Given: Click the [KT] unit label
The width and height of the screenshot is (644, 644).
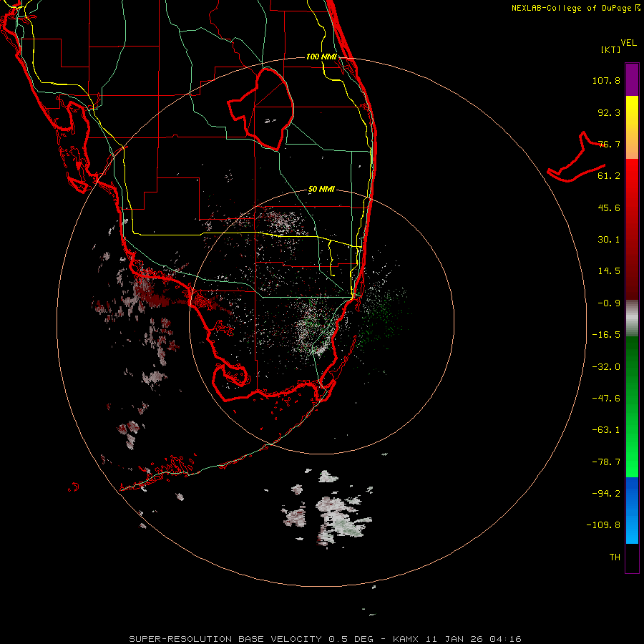Looking at the screenshot, I should pyautogui.click(x=610, y=49).
